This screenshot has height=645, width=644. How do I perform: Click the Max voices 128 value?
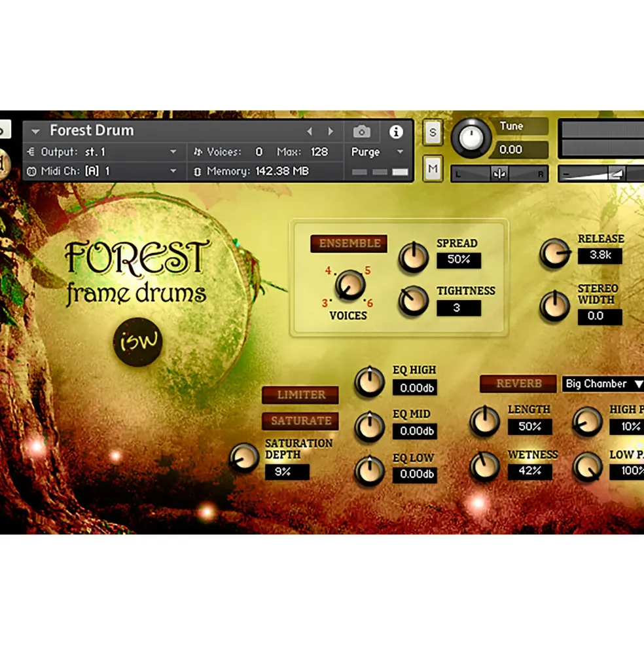(x=319, y=152)
